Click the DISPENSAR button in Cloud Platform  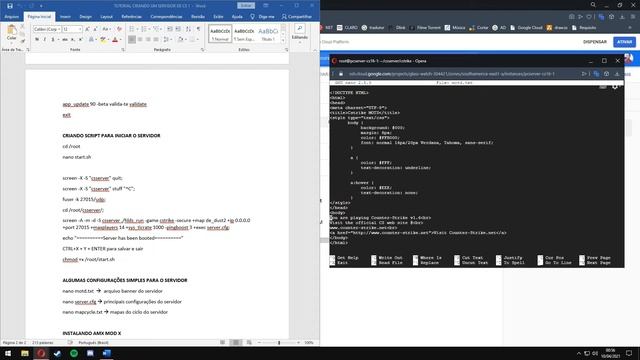click(x=595, y=42)
